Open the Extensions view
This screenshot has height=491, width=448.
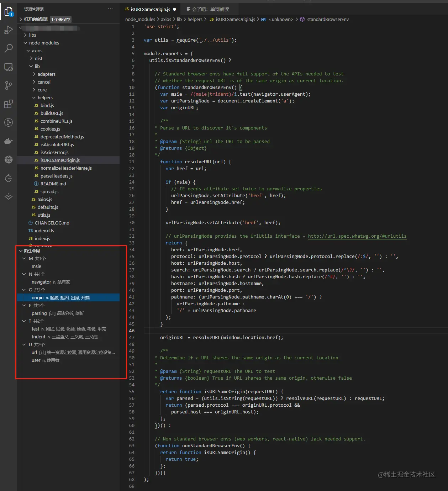tap(9, 104)
